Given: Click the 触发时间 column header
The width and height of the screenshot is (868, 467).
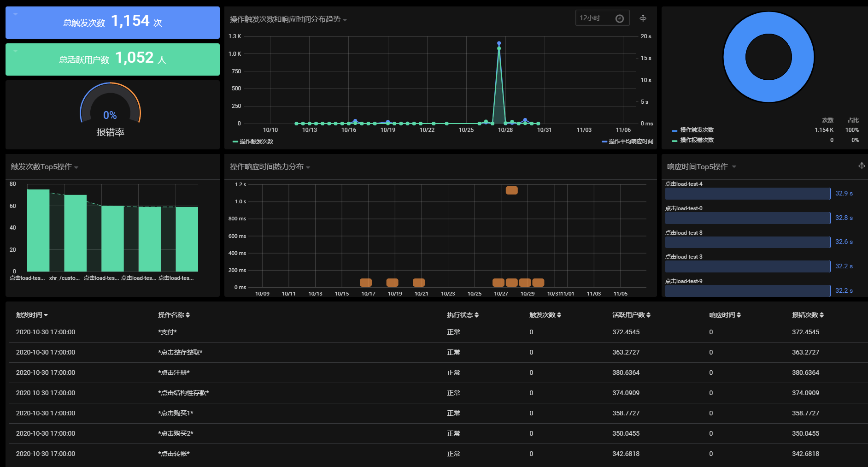Looking at the screenshot, I should click(32, 315).
